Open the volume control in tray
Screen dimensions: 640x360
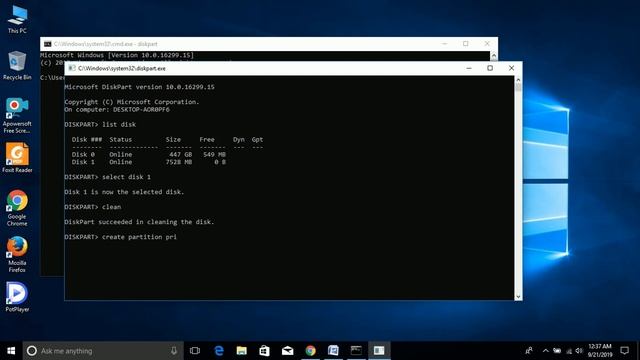point(579,351)
